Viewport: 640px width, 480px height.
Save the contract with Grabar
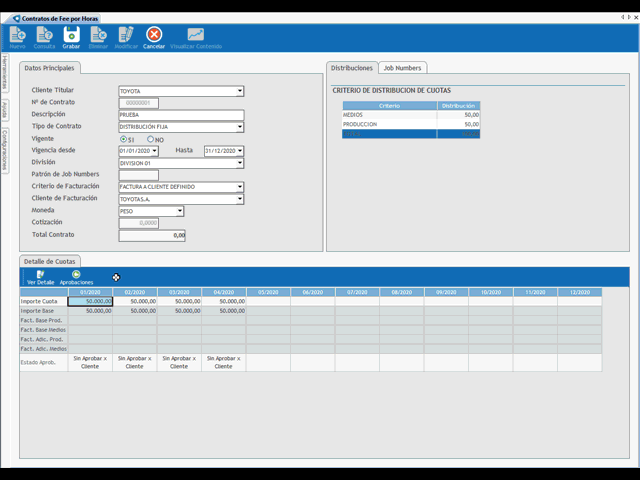point(71,37)
